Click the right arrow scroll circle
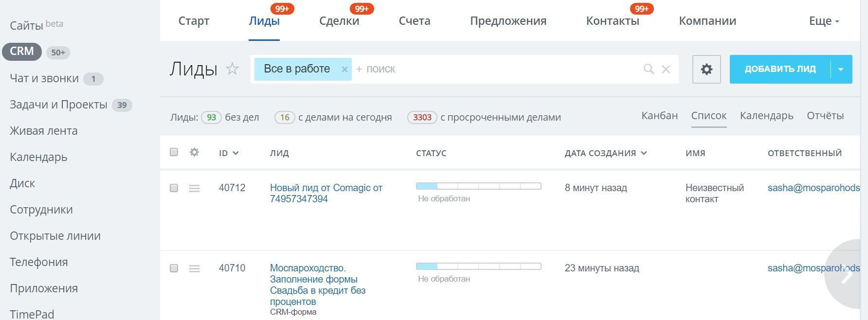This screenshot has width=868, height=320. click(x=847, y=274)
